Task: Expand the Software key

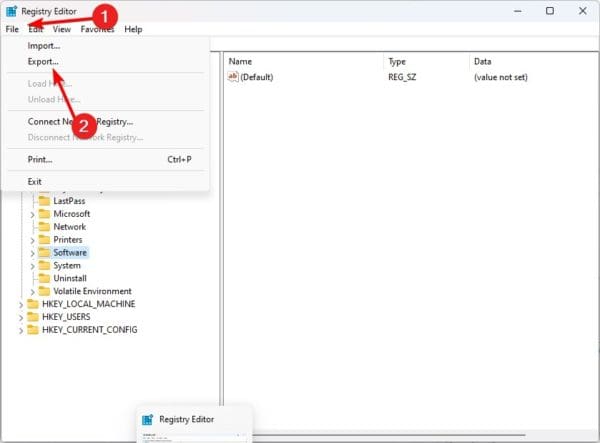Action: (33, 253)
